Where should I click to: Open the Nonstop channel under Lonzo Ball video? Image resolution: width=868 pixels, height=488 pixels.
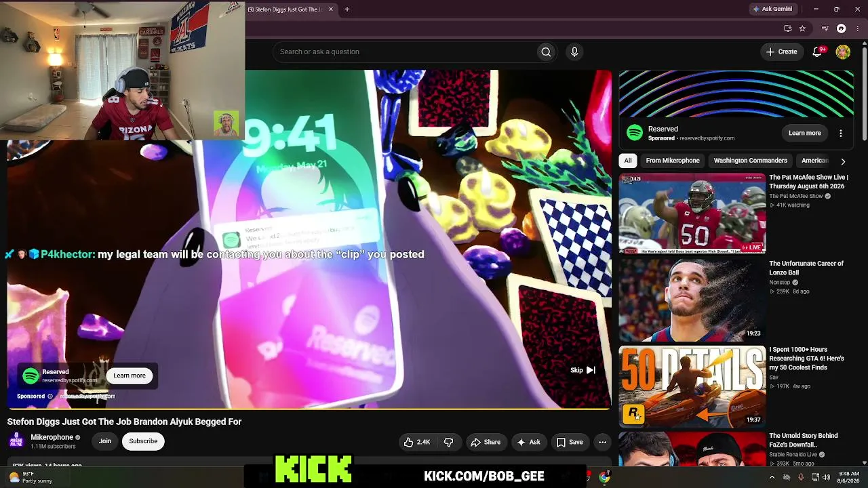(x=779, y=282)
